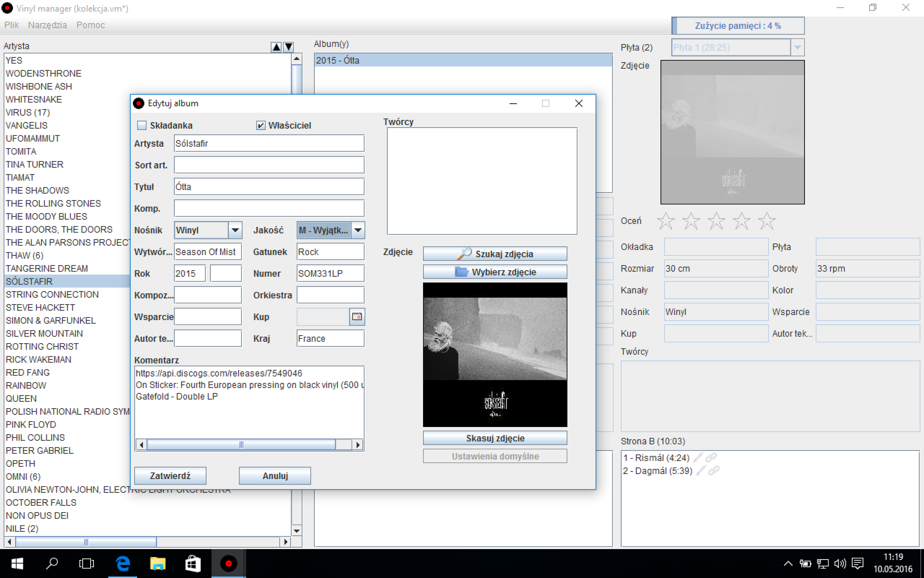Open the Narzędzia menu
This screenshot has width=924, height=578.
47,25
